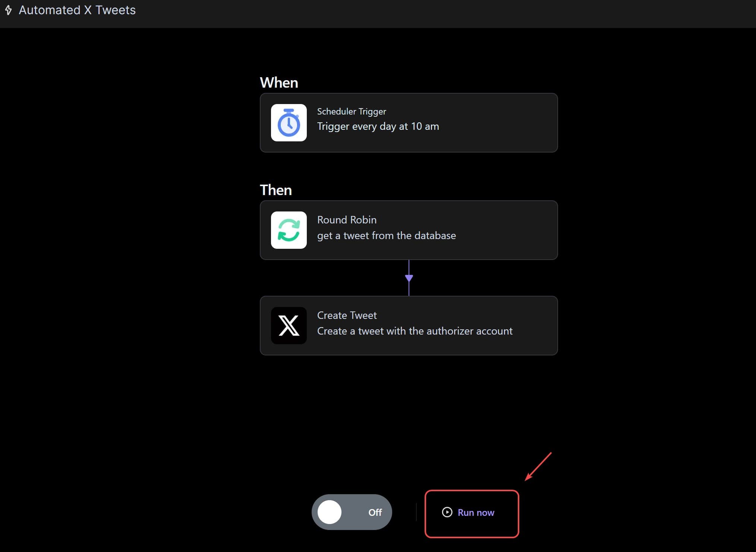Click the When section heading
The height and width of the screenshot is (552, 756).
point(279,82)
